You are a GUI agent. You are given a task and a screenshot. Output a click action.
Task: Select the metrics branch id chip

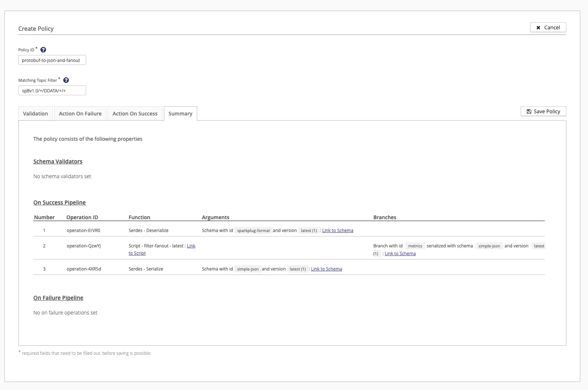pyautogui.click(x=415, y=246)
